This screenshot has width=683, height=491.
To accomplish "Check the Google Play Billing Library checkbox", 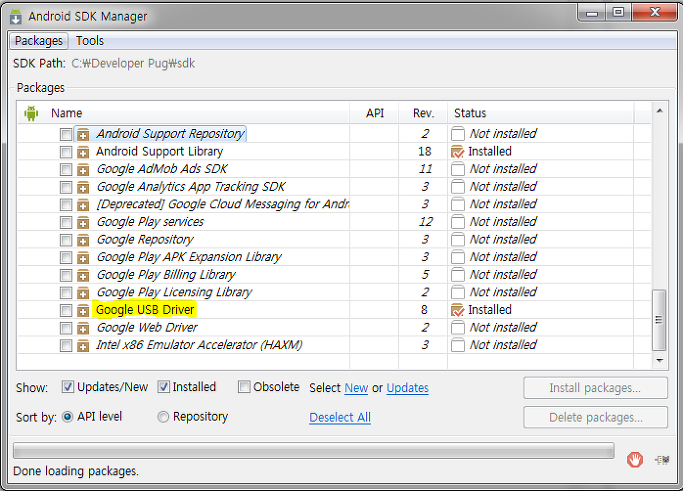I will (x=66, y=275).
